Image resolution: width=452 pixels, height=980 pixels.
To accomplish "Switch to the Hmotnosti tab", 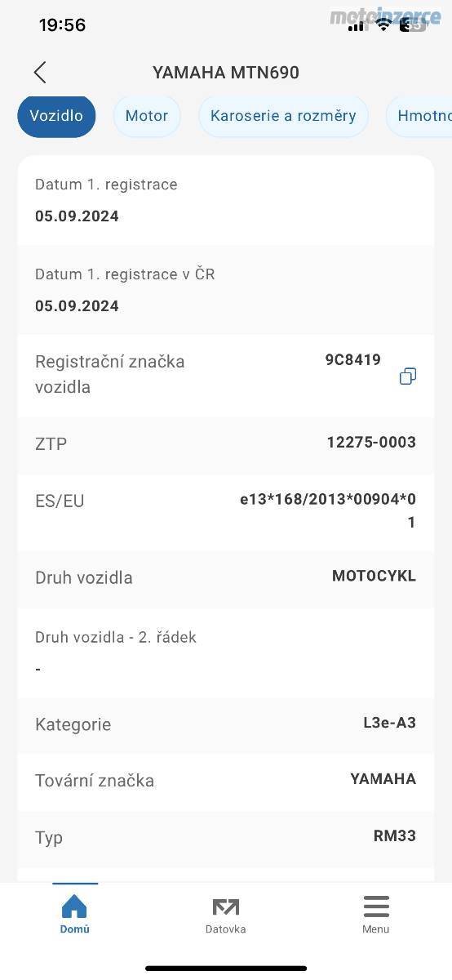I will click(419, 116).
